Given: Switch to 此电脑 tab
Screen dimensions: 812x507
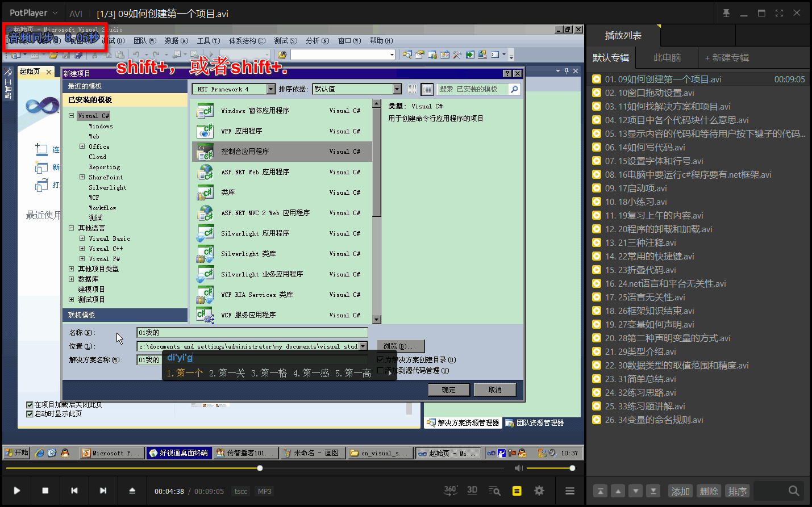Looking at the screenshot, I should 667,57.
